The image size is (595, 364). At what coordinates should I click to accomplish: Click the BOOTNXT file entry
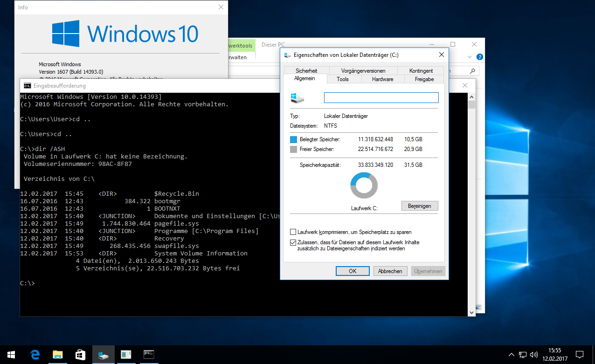[167, 209]
